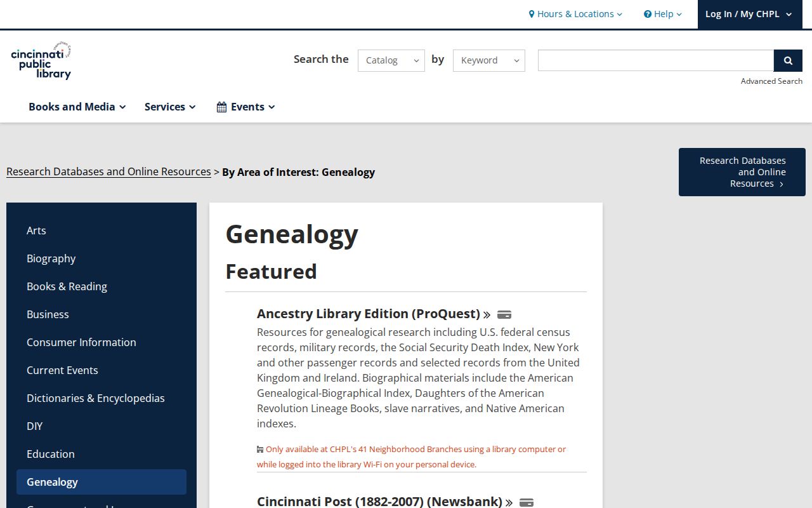812x508 pixels.
Task: Open the Ancestry Library Edition (ProQuest) link
Action: tap(369, 314)
